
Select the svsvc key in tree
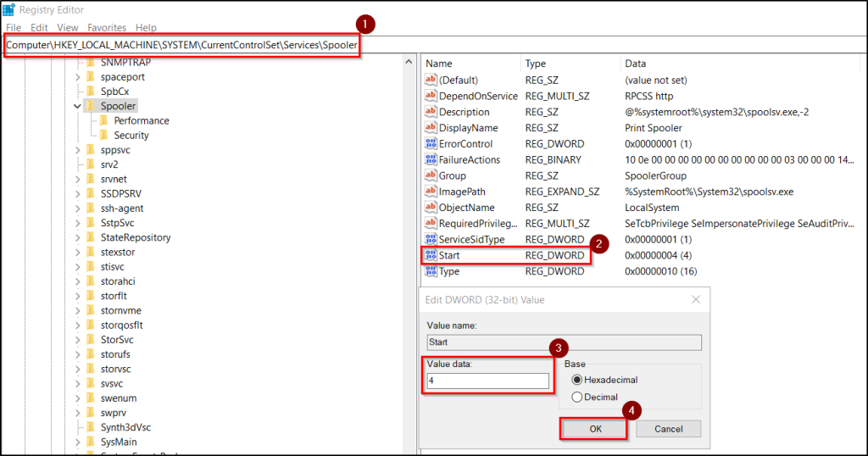[112, 383]
